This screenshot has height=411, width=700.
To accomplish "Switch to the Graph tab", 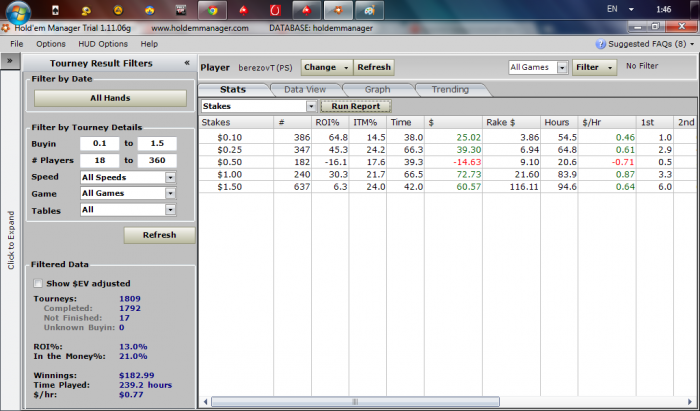I will 378,90.
